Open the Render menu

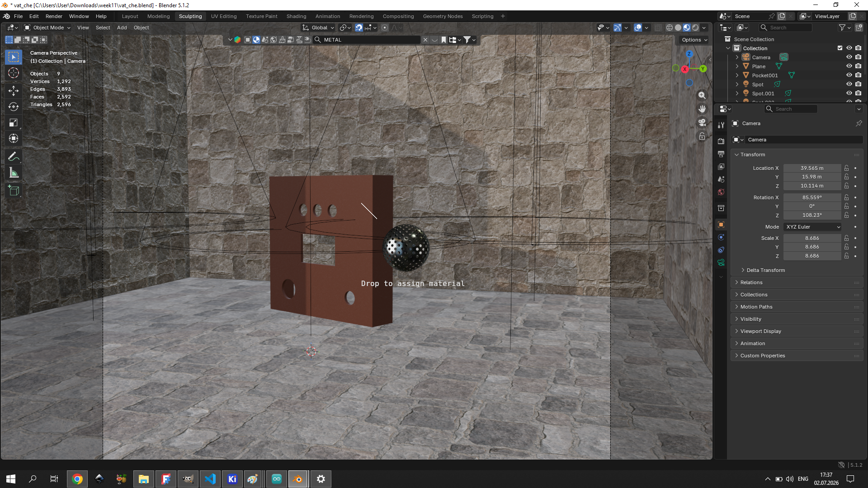(x=54, y=16)
